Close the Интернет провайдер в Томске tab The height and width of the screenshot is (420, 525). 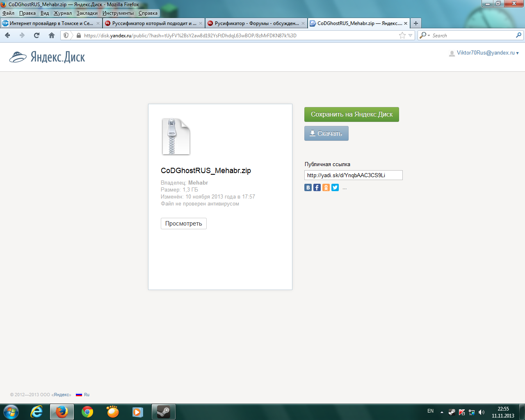tap(98, 23)
